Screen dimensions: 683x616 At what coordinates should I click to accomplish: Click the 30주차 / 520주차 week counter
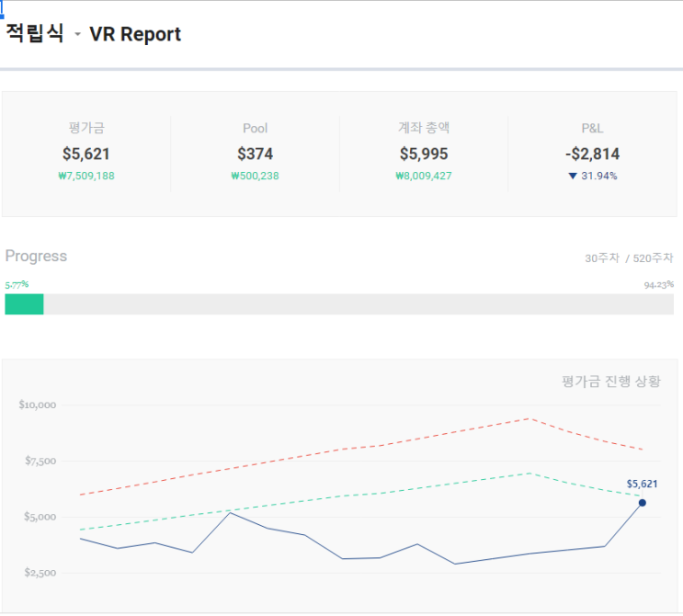click(x=629, y=258)
